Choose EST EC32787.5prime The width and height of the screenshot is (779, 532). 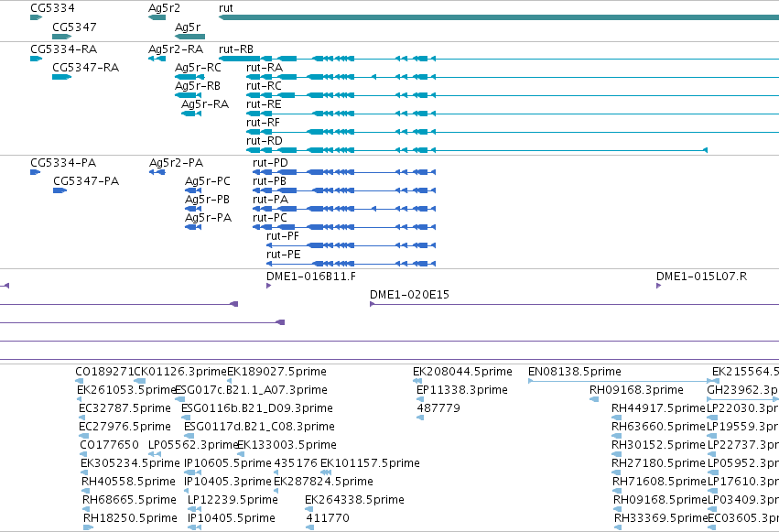click(x=124, y=408)
